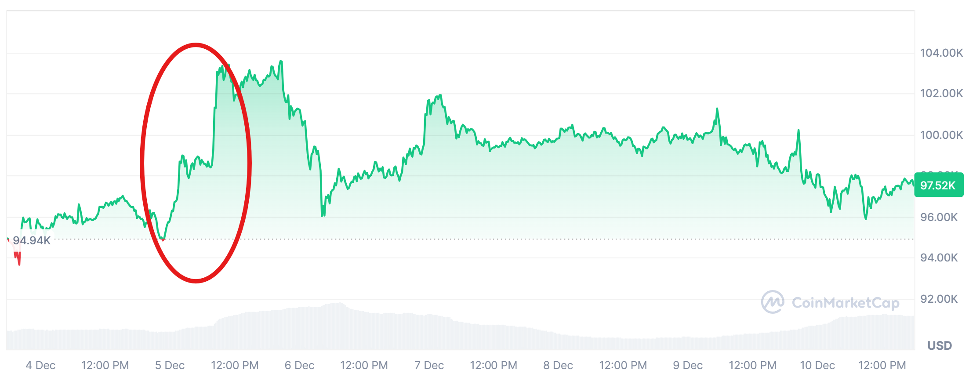Select the 9 Dec date label
The image size is (980, 370).
point(688,365)
